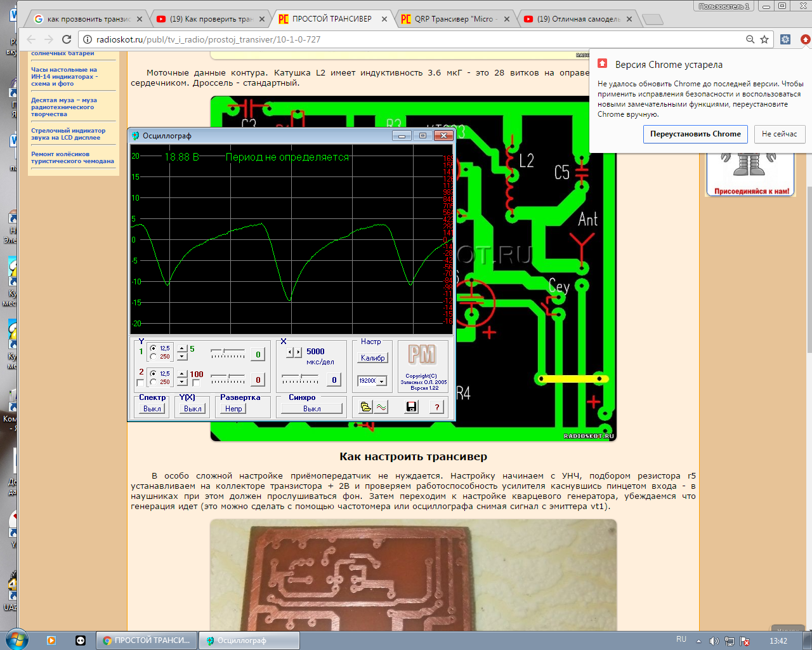Image resolution: width=812 pixels, height=650 pixels.
Task: Switch to the 'как прозвонить транзистор' Google tab
Action: click(89, 19)
